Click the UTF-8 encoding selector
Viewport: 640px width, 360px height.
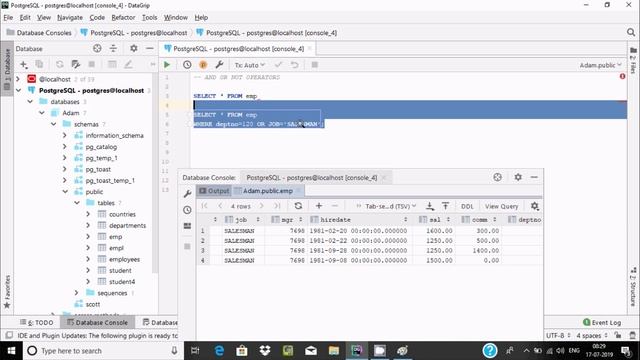click(x=558, y=336)
